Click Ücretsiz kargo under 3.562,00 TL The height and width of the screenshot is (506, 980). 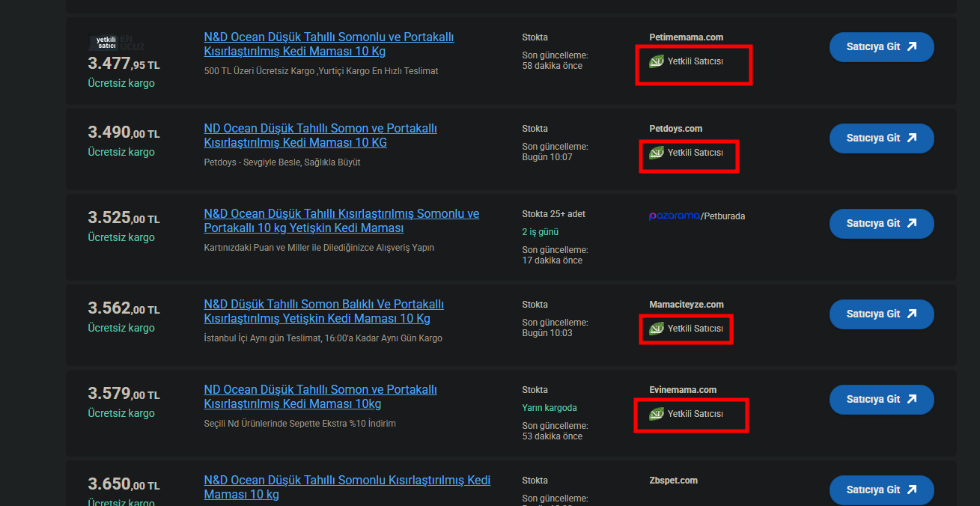pos(121,328)
